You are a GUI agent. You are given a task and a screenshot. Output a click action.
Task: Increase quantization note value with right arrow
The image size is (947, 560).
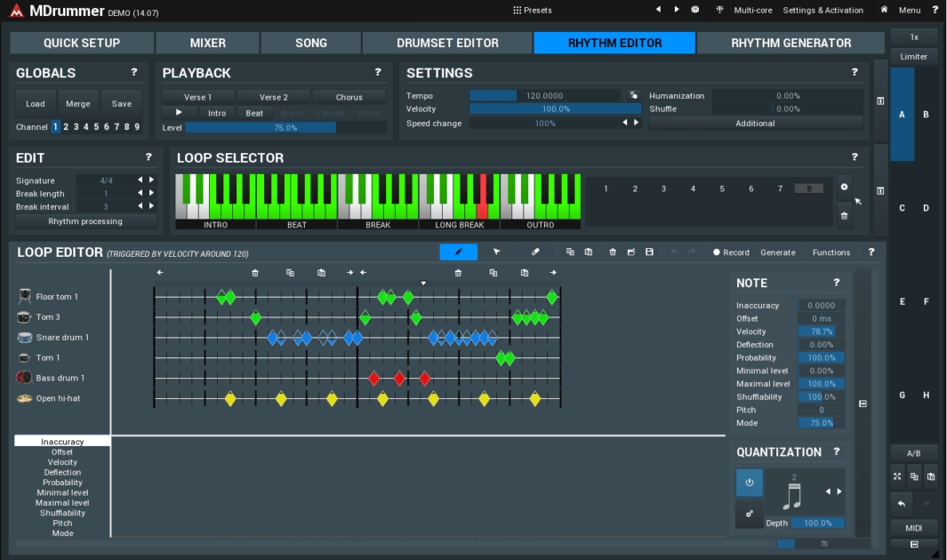(x=839, y=492)
